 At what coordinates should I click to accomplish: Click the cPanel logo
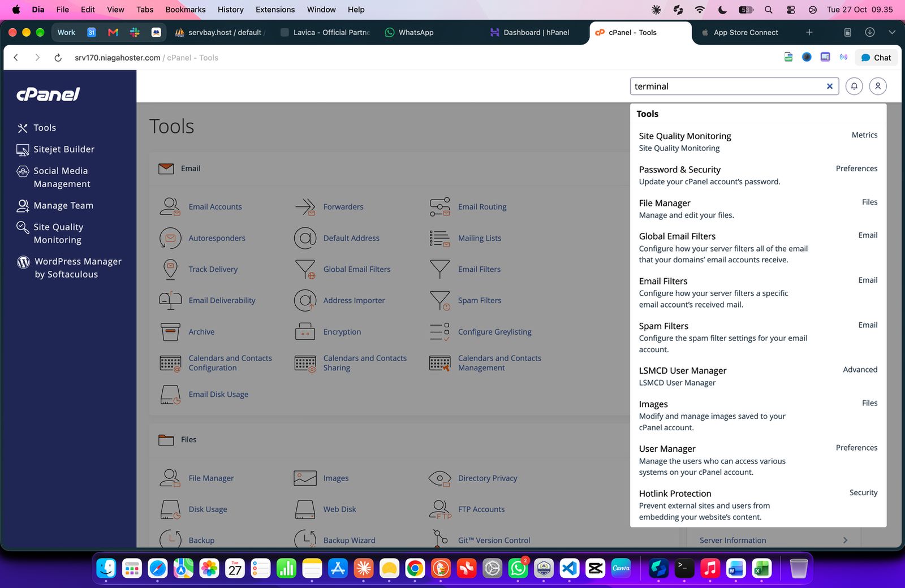[x=48, y=94]
